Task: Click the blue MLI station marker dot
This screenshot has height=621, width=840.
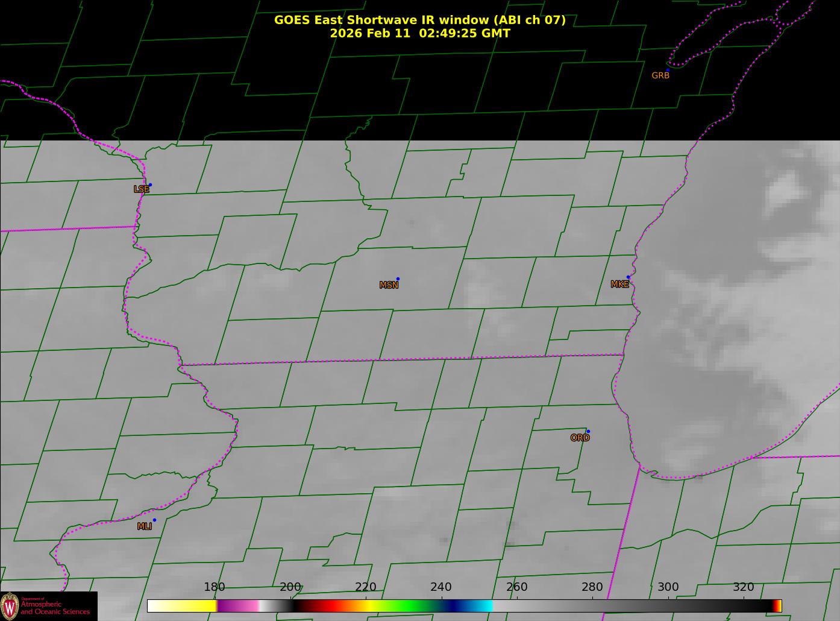Action: (154, 520)
